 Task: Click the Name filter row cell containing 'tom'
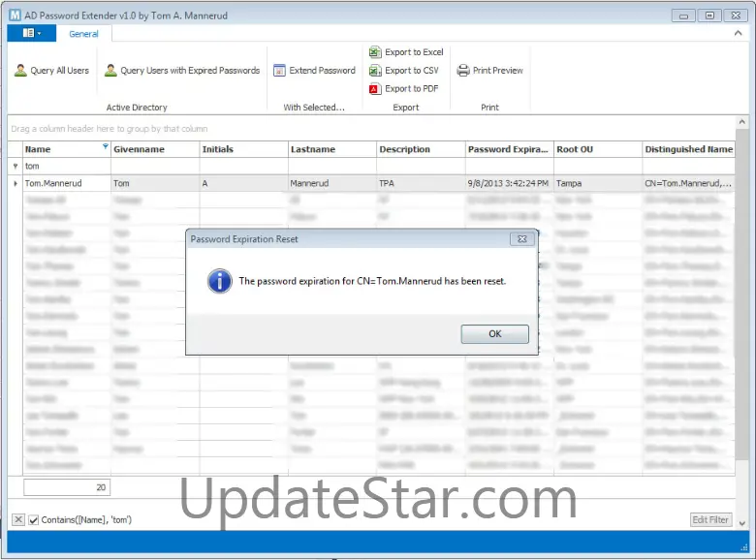pos(67,167)
